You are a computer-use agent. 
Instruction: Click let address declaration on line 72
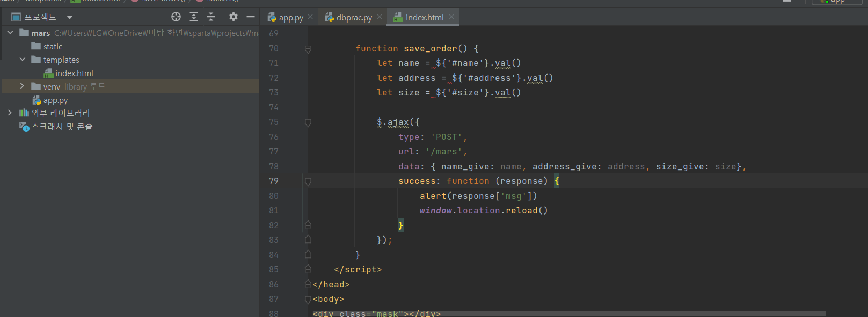coord(465,78)
